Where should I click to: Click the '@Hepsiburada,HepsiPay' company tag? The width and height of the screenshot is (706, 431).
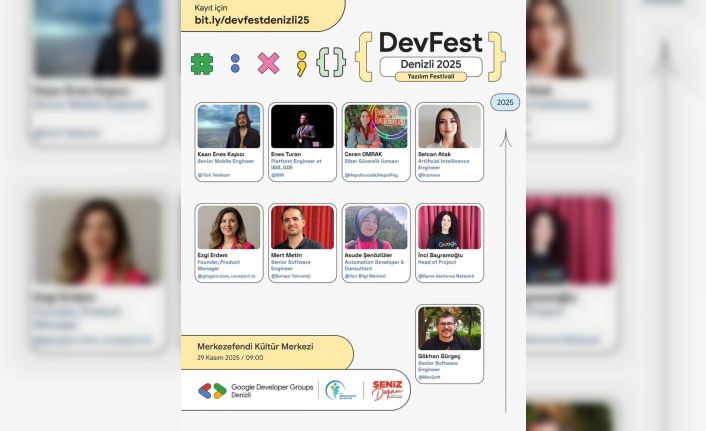coord(371,175)
